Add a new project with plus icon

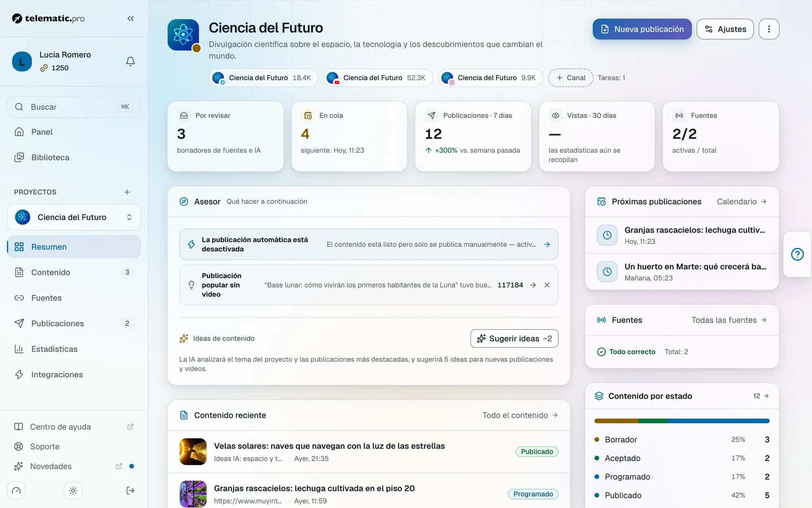(x=127, y=192)
